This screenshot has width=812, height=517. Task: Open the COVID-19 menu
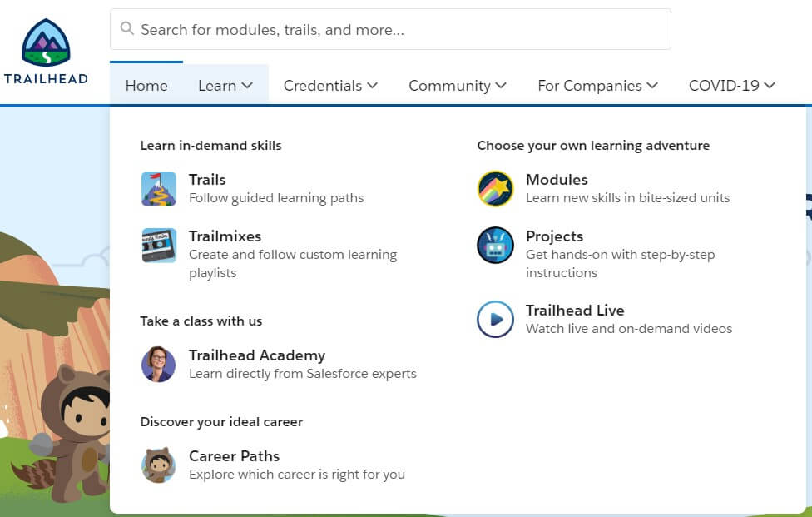pyautogui.click(x=731, y=86)
